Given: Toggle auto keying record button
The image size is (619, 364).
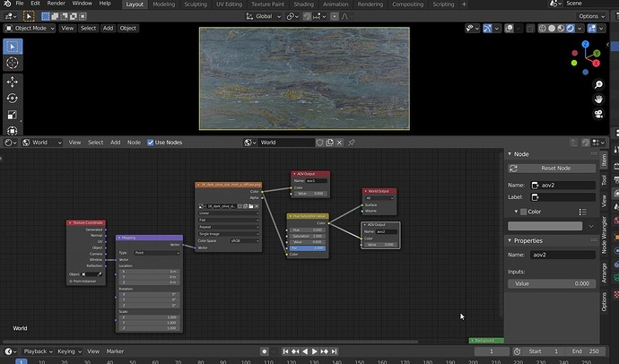Looking at the screenshot, I should point(265,351).
